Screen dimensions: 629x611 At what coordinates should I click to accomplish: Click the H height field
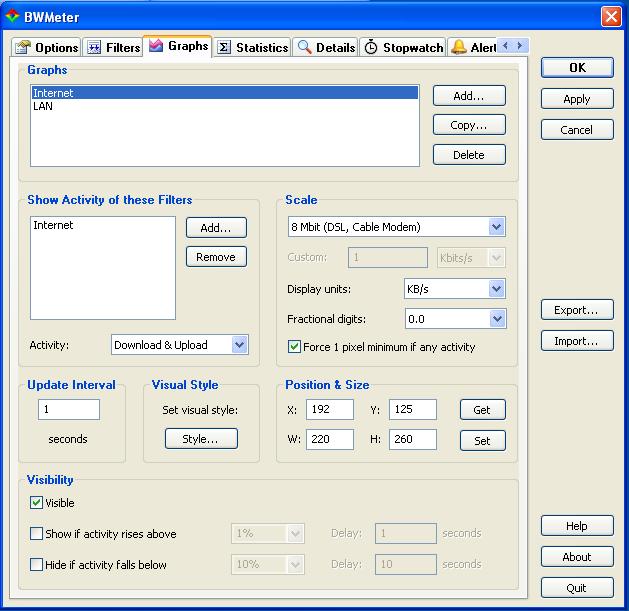tap(413, 439)
